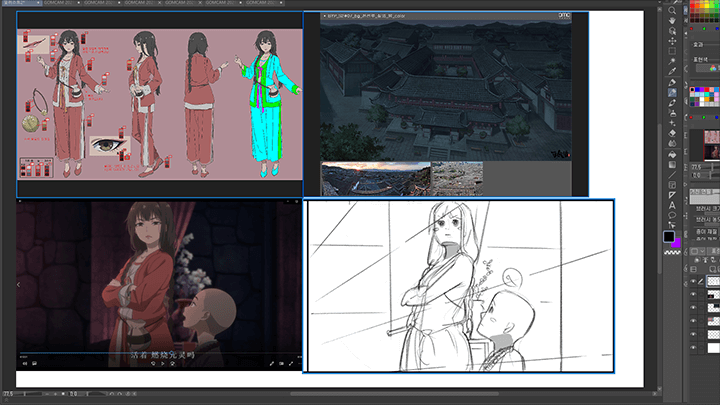Viewport: 720px width, 405px height.
Task: Select the Frame border tool
Action: (x=672, y=185)
